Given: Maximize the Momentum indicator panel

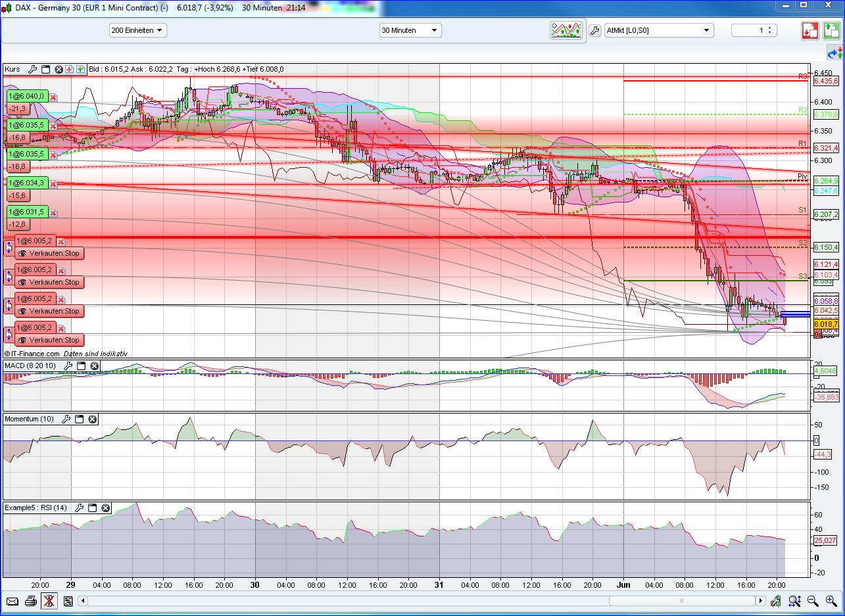Looking at the screenshot, I should [x=79, y=419].
